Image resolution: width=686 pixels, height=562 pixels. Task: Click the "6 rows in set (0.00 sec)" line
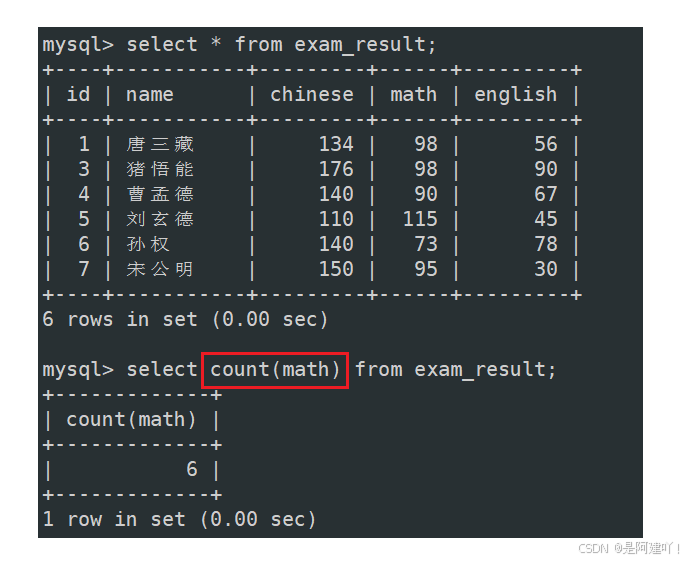click(x=185, y=319)
